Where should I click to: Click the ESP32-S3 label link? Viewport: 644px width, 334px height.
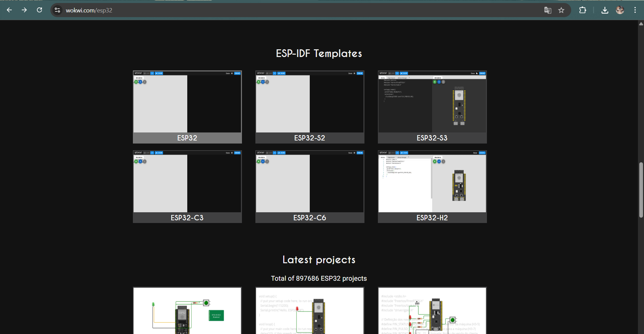(432, 138)
